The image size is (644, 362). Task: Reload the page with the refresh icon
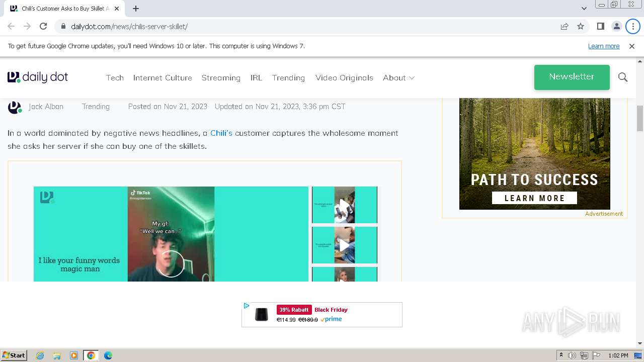coord(43,26)
